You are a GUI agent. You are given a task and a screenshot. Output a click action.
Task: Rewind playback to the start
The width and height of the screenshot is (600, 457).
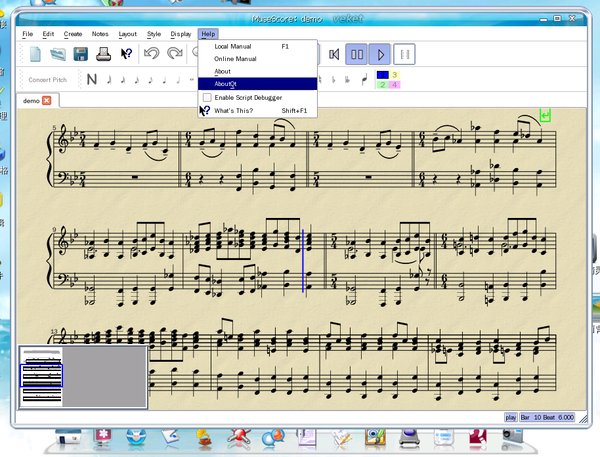coord(334,54)
